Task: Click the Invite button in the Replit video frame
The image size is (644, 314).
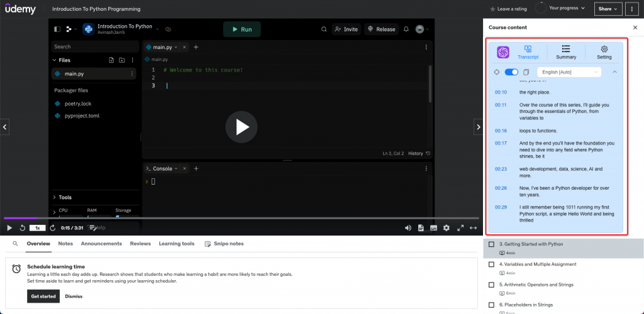Action: [347, 29]
